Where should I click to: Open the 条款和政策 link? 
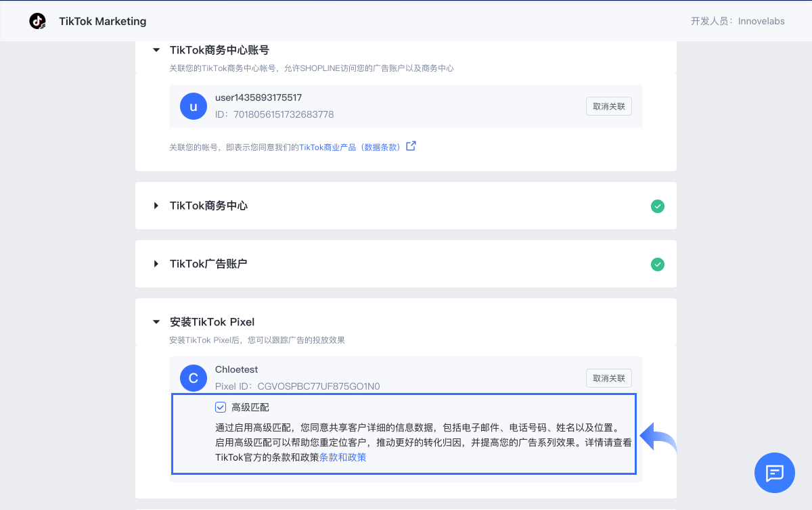tap(342, 457)
